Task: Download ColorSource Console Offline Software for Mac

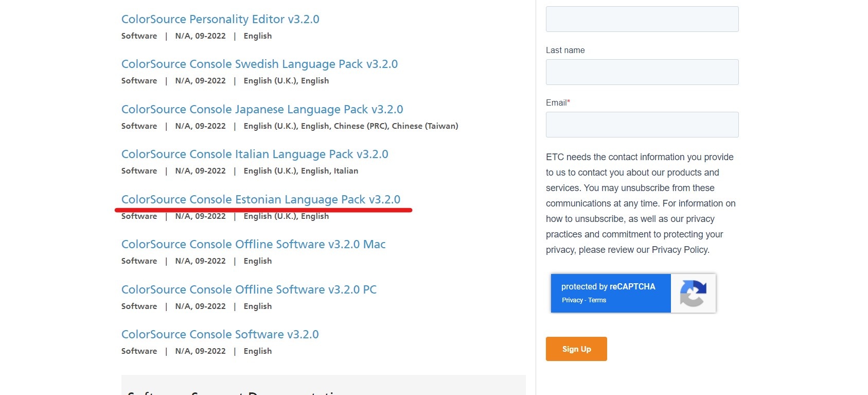Action: [x=253, y=245]
